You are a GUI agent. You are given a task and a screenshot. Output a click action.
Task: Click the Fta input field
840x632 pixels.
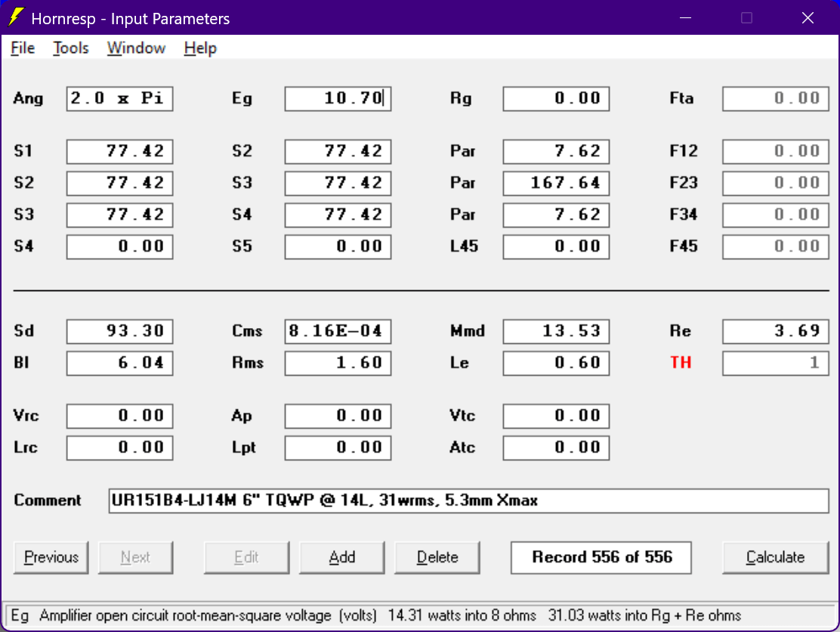pyautogui.click(x=775, y=98)
